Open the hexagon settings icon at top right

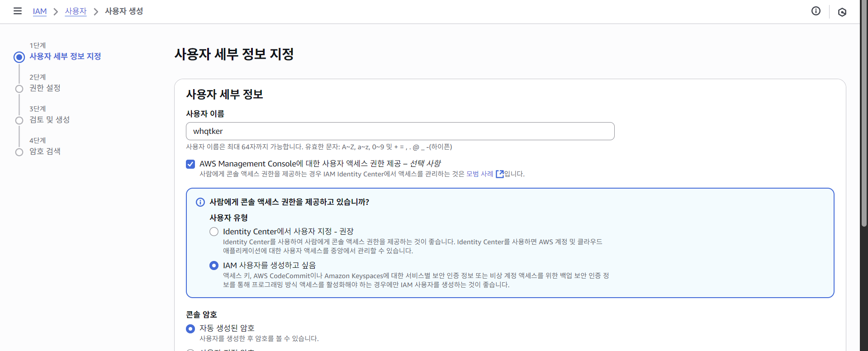pyautogui.click(x=842, y=12)
